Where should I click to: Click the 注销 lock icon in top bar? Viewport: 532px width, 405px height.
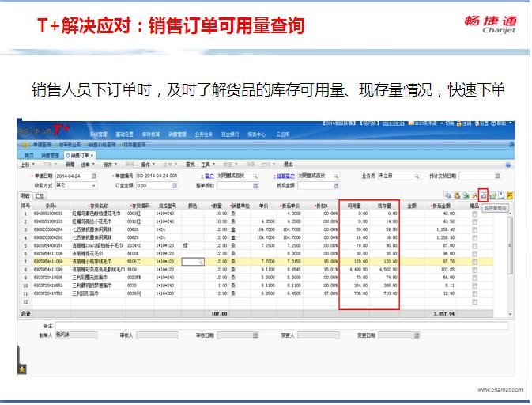point(459,123)
